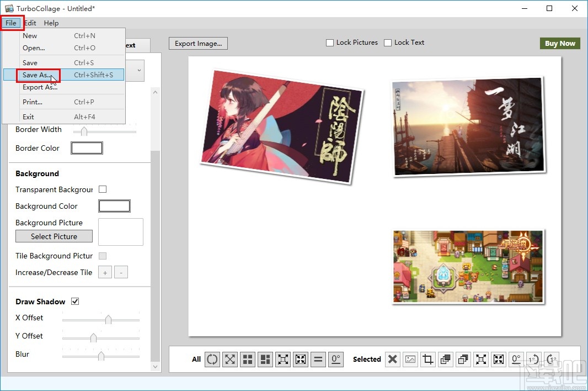Equalize picture sizes with the equals icon
This screenshot has height=391, width=588.
pos(318,359)
